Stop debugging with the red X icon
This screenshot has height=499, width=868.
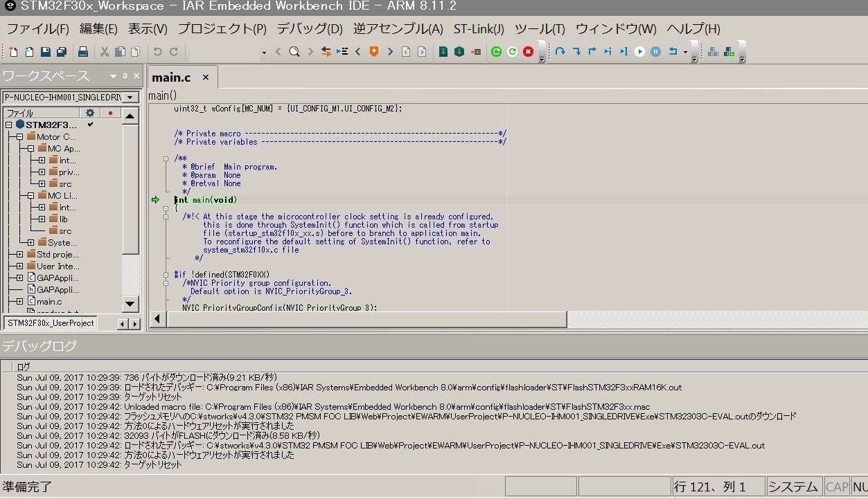pos(528,52)
